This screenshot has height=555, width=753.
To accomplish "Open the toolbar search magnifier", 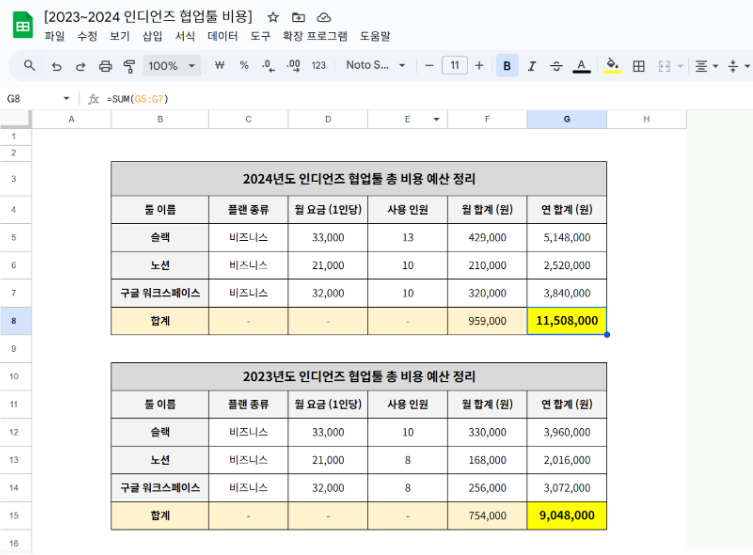I will click(29, 65).
